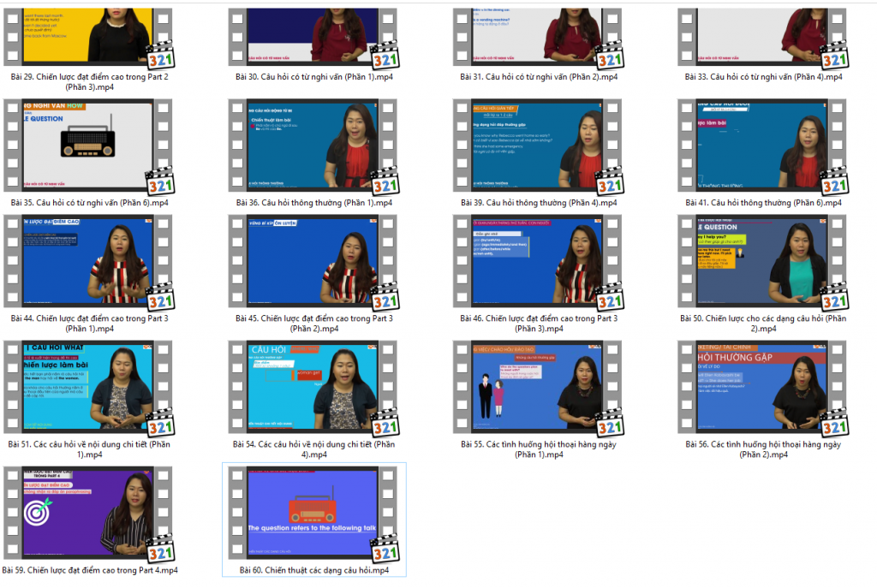Click the 321 badge on Bài 36 video
The image size is (877, 588).
click(x=385, y=181)
